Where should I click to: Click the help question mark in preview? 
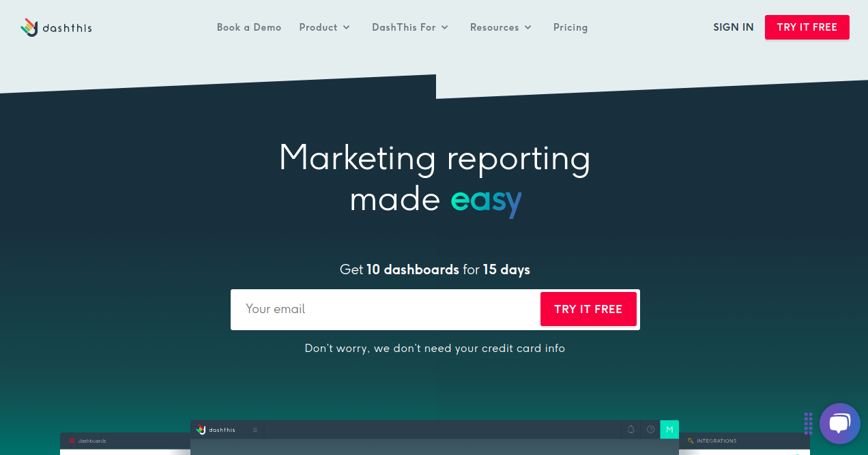[650, 429]
